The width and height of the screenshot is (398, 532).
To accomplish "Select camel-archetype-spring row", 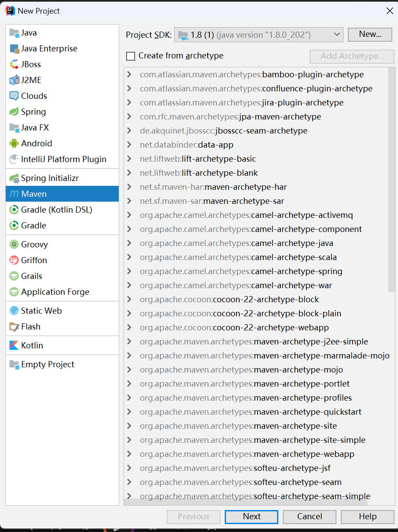I will point(256,271).
